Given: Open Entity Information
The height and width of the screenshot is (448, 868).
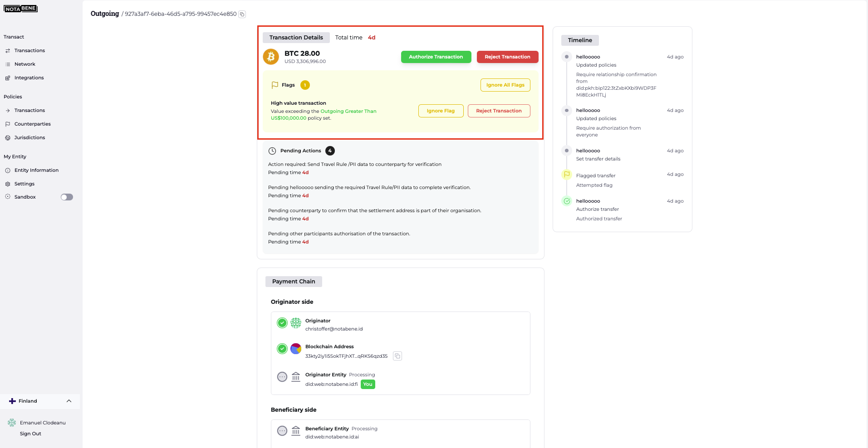Looking at the screenshot, I should coord(36,170).
